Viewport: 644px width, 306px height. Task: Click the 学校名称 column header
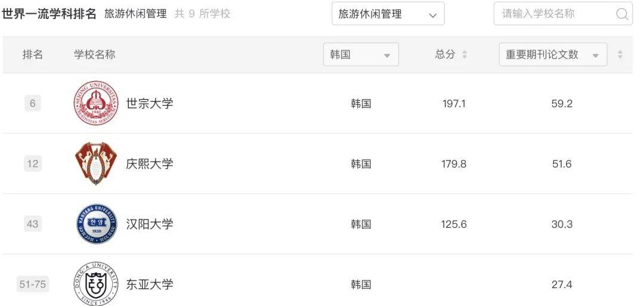coord(94,54)
